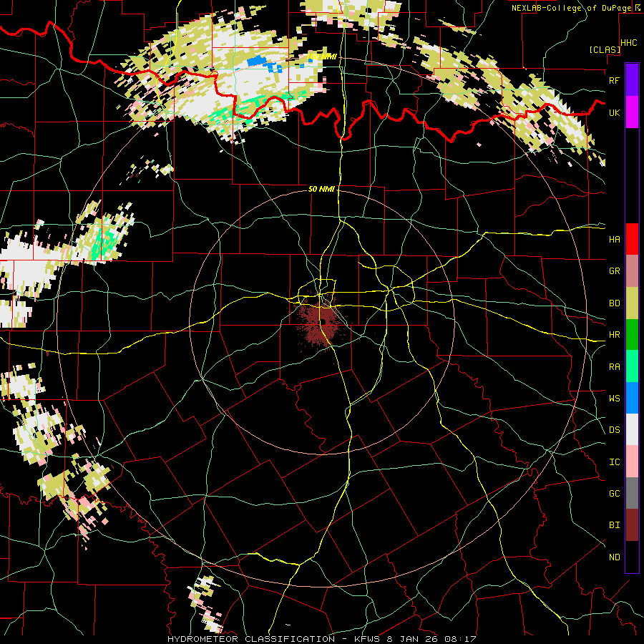Click the HHC product label

(629, 43)
